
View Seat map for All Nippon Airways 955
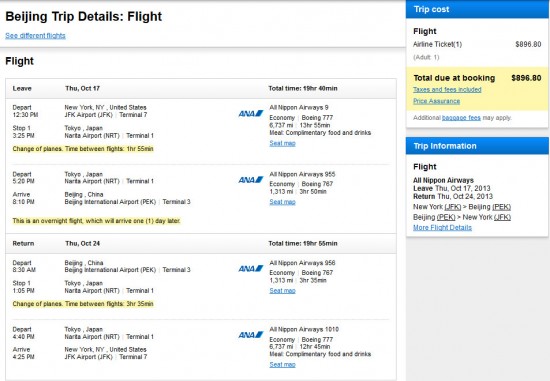[x=282, y=202]
